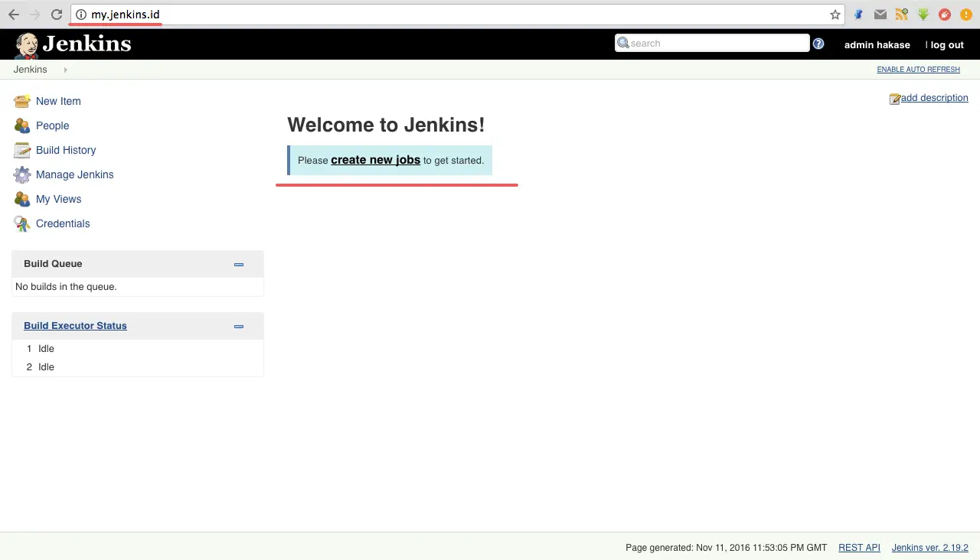Click the REST API footer link
This screenshot has height=560, width=980.
click(859, 548)
